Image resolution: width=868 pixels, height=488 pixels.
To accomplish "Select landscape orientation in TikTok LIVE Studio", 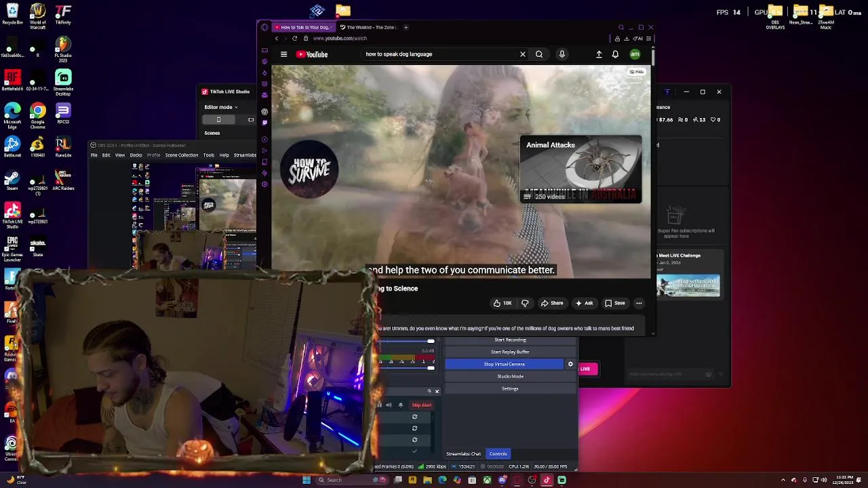I will click(x=250, y=120).
